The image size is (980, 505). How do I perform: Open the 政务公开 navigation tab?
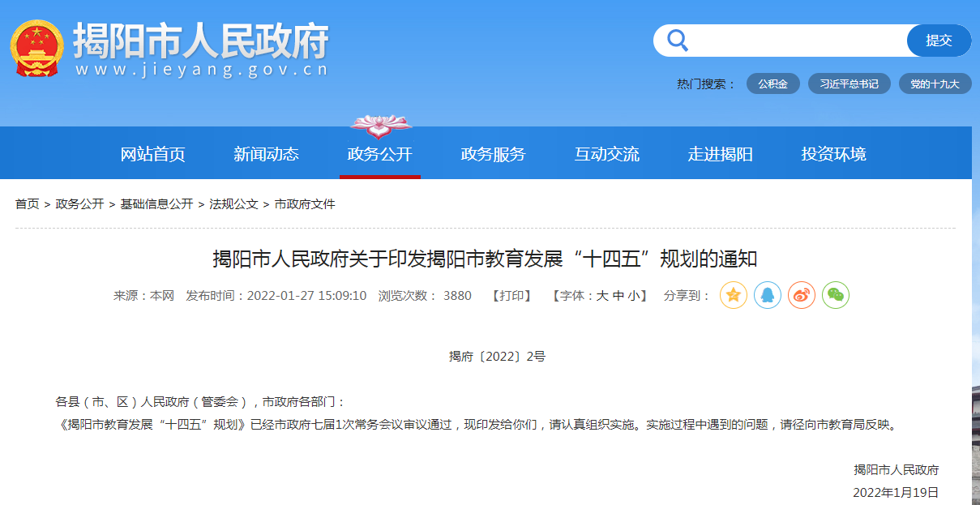click(379, 154)
